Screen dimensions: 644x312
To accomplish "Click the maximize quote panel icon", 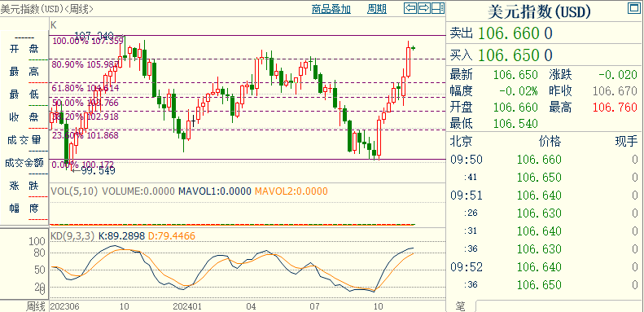I will (x=633, y=8).
